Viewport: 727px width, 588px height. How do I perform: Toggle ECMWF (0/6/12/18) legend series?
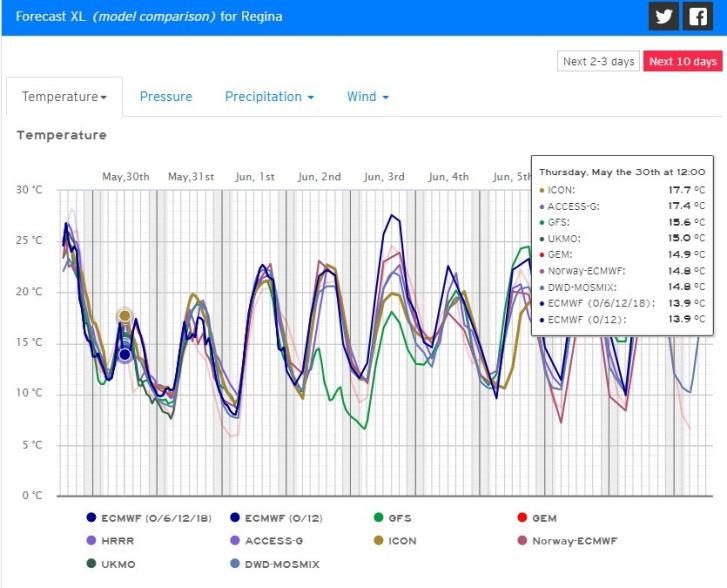92,518
